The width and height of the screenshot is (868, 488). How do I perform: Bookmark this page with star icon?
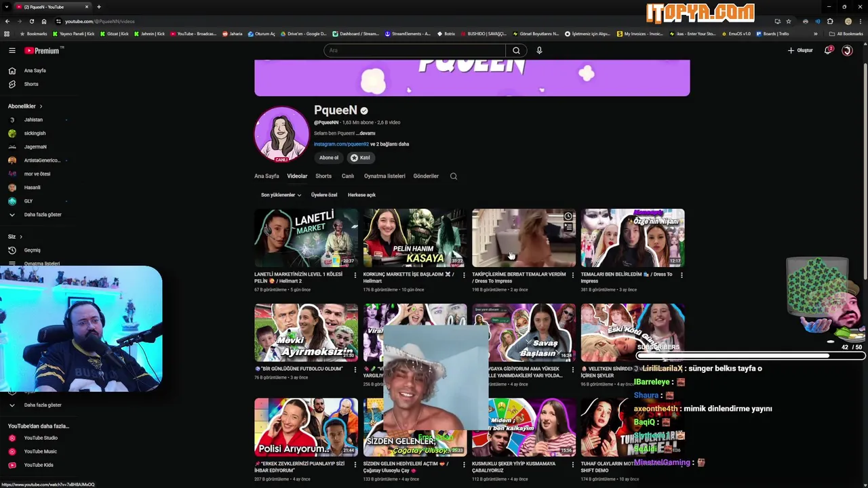tap(788, 21)
